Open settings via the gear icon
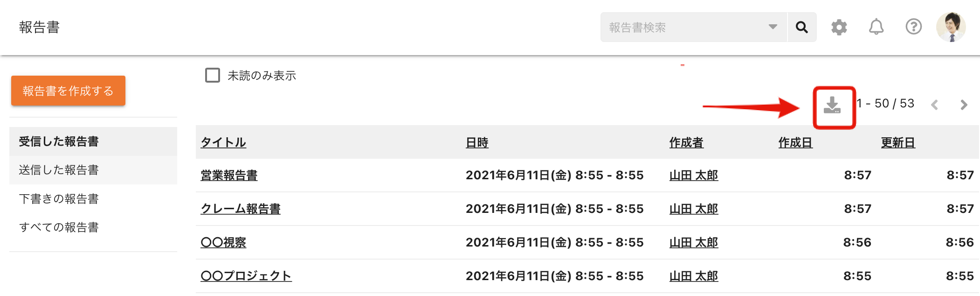Image resolution: width=980 pixels, height=296 pixels. [839, 27]
